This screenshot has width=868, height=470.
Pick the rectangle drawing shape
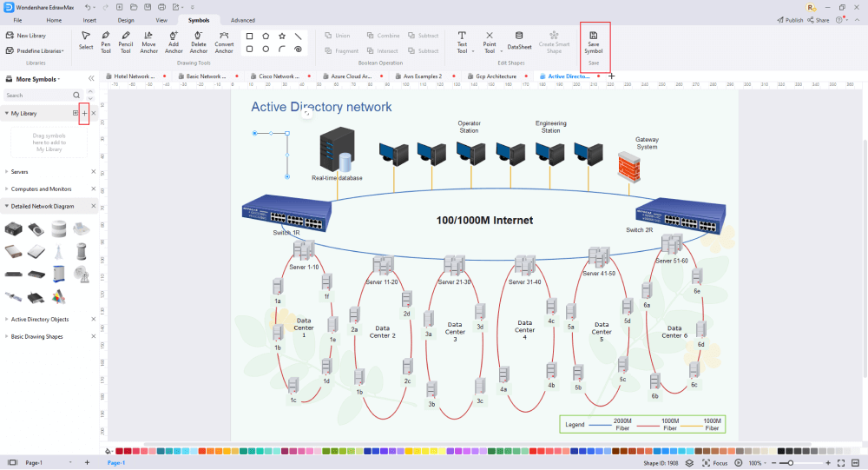pyautogui.click(x=250, y=36)
